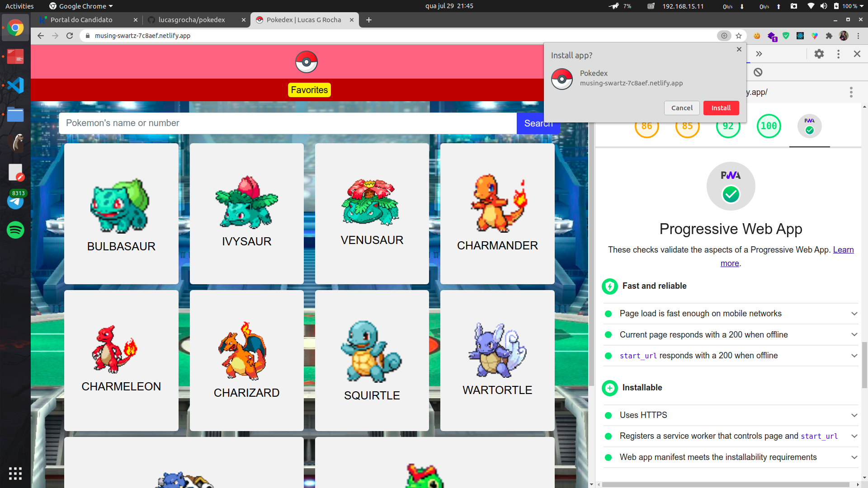Bookmark the page with the star icon
Image resolution: width=868 pixels, height=488 pixels.
[739, 36]
